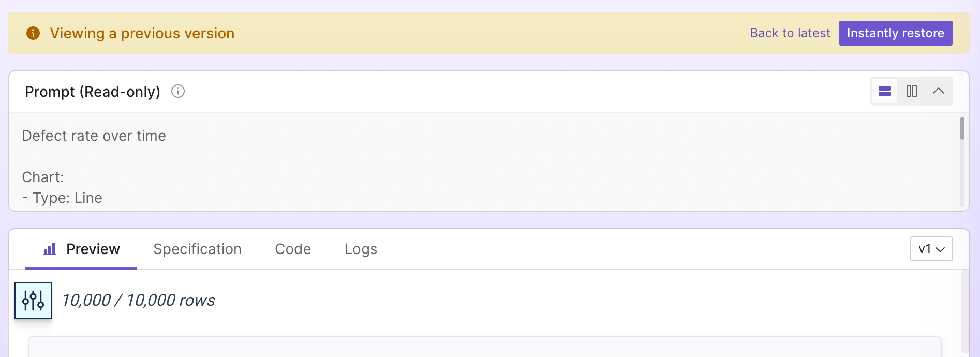
Task: Click the Viewing a previous version text
Action: click(x=142, y=33)
